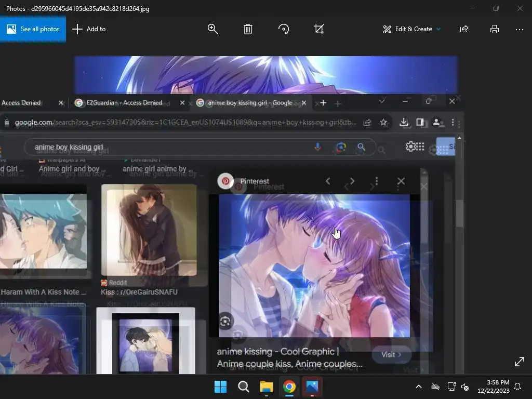Open File Explorer from the taskbar
Image resolution: width=532 pixels, height=399 pixels.
pos(267,387)
